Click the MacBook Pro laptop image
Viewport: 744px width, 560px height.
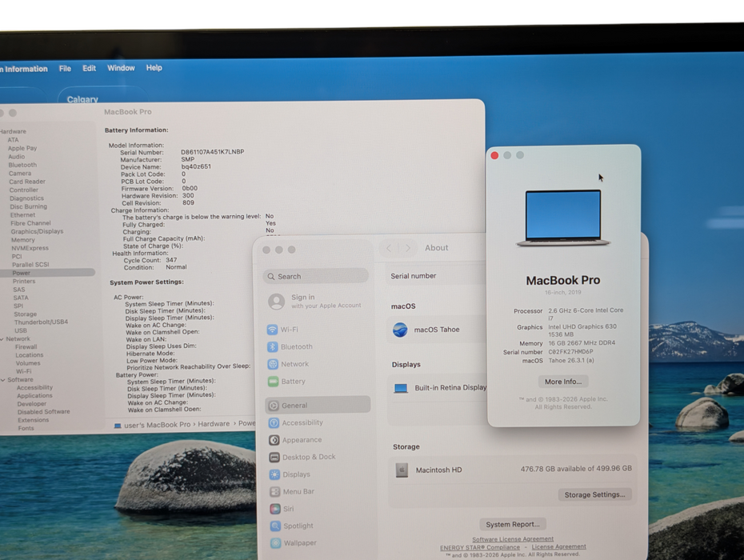coord(563,218)
